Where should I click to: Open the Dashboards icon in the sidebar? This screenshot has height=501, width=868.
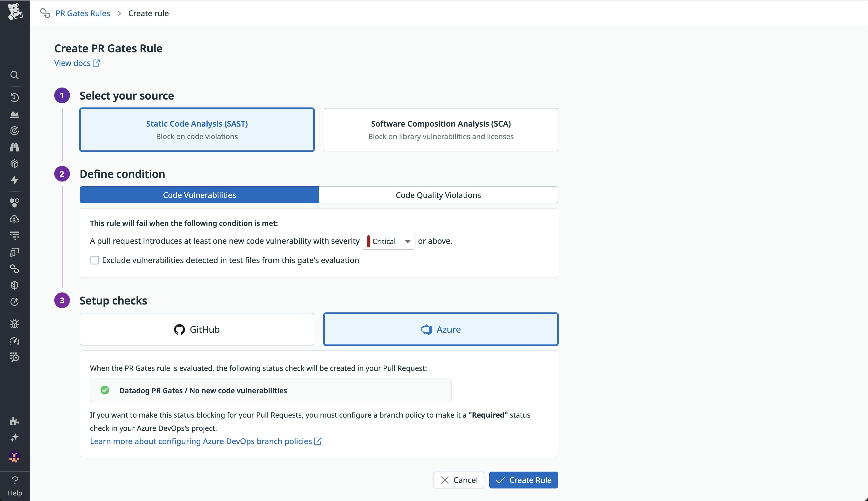pos(14,114)
